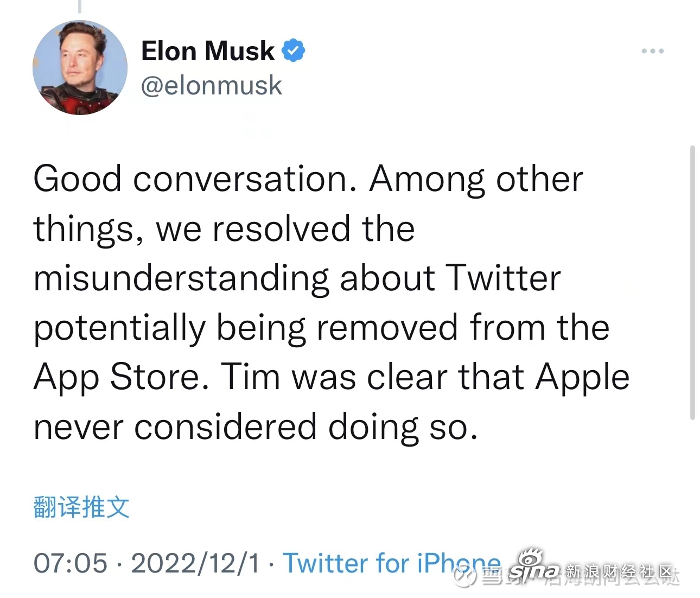Viewport: 700px width, 598px height.
Task: Click the thread connector line above avatar
Action: (x=80, y=6)
